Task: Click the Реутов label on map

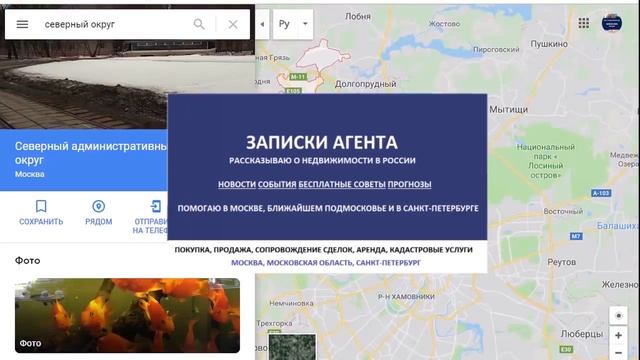Action: pyautogui.click(x=562, y=262)
